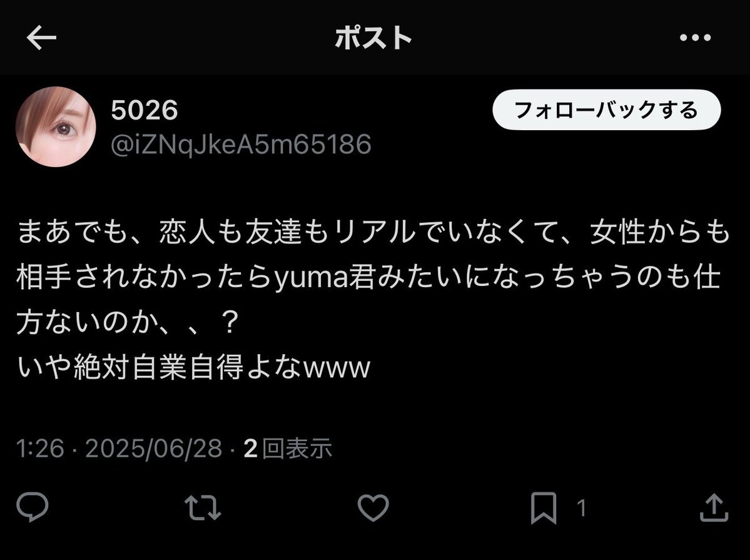
Task: Toggle the bookmark icon on this post
Action: pyautogui.click(x=544, y=508)
